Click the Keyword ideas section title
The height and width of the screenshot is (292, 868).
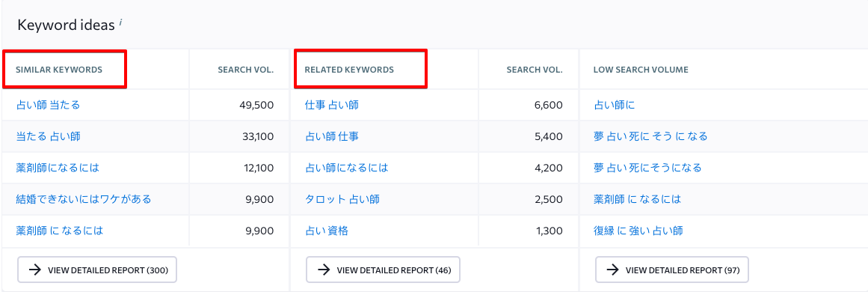pyautogui.click(x=66, y=25)
